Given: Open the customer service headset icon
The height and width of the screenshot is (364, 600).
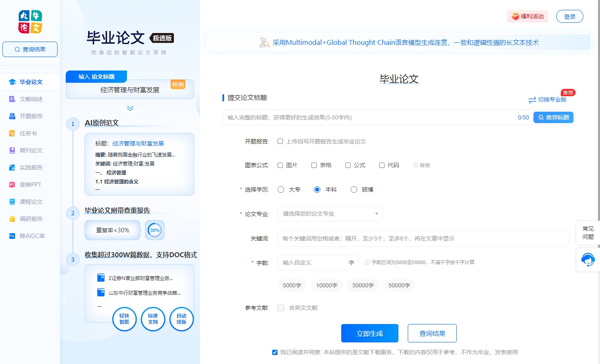Looking at the screenshot, I should (588, 260).
